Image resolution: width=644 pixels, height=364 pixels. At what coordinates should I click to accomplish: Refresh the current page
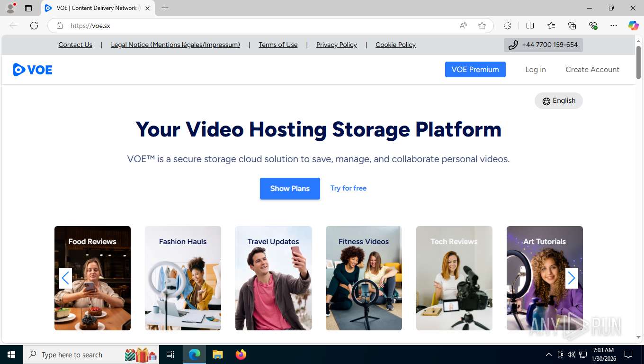[x=34, y=26]
